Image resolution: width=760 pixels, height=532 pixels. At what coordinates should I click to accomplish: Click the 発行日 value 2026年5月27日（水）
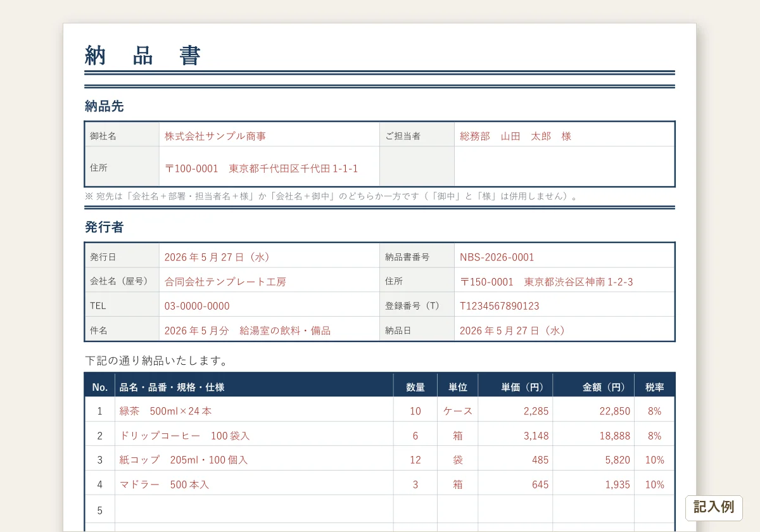218,257
